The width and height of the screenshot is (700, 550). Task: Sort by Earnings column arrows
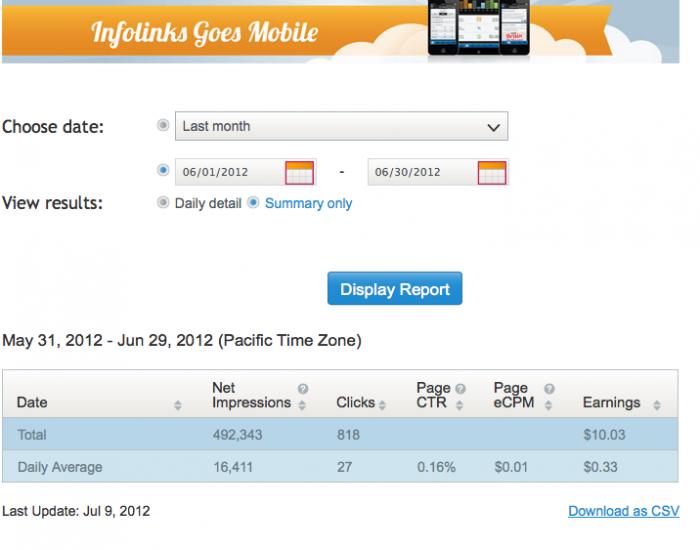[657, 405]
